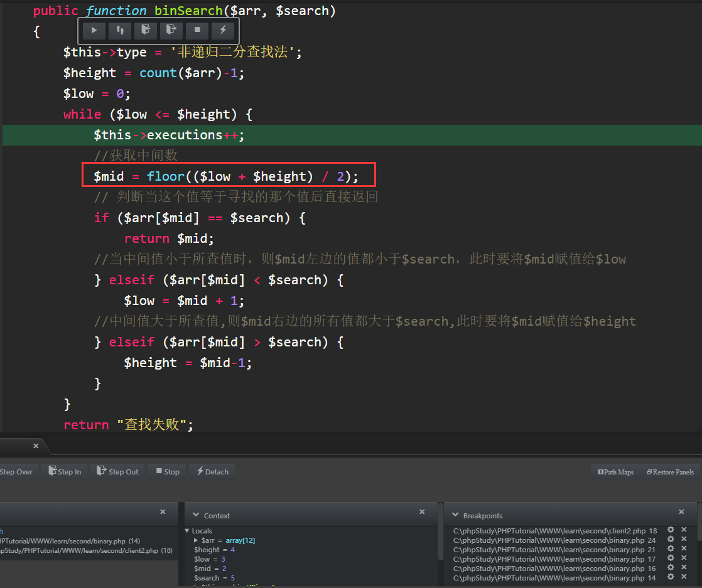Collapse the Context panel chevron
Image resolution: width=702 pixels, height=588 pixels.
pyautogui.click(x=196, y=515)
